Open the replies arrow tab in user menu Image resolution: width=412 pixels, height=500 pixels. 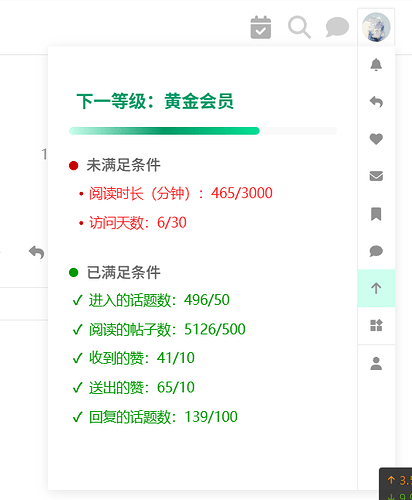coord(376,102)
